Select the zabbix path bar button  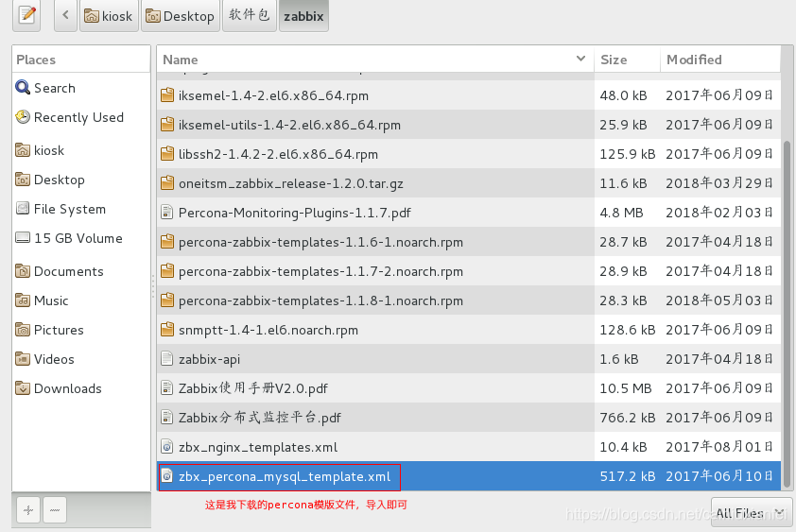coord(303,16)
